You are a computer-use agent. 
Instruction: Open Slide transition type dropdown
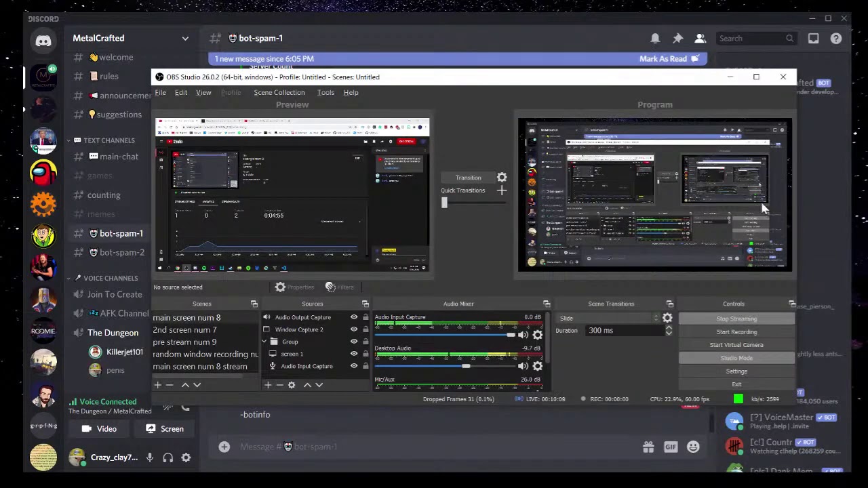point(608,318)
